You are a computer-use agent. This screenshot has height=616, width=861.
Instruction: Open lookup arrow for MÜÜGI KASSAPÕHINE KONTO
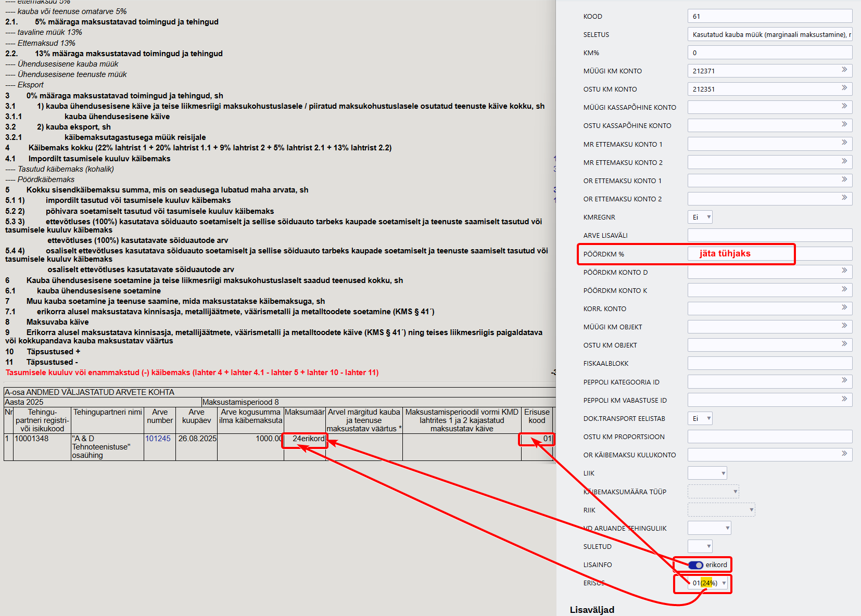[844, 106]
